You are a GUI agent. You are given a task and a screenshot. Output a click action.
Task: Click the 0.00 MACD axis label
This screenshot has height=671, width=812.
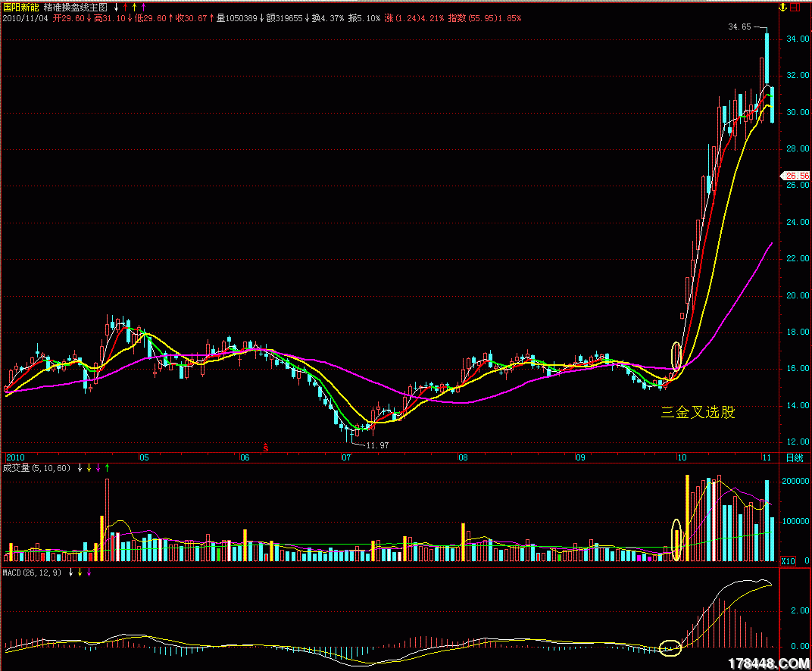pos(800,646)
